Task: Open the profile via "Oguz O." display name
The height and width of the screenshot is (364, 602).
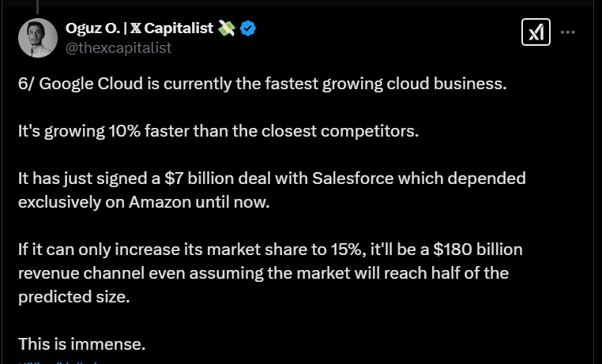Action: (x=92, y=28)
